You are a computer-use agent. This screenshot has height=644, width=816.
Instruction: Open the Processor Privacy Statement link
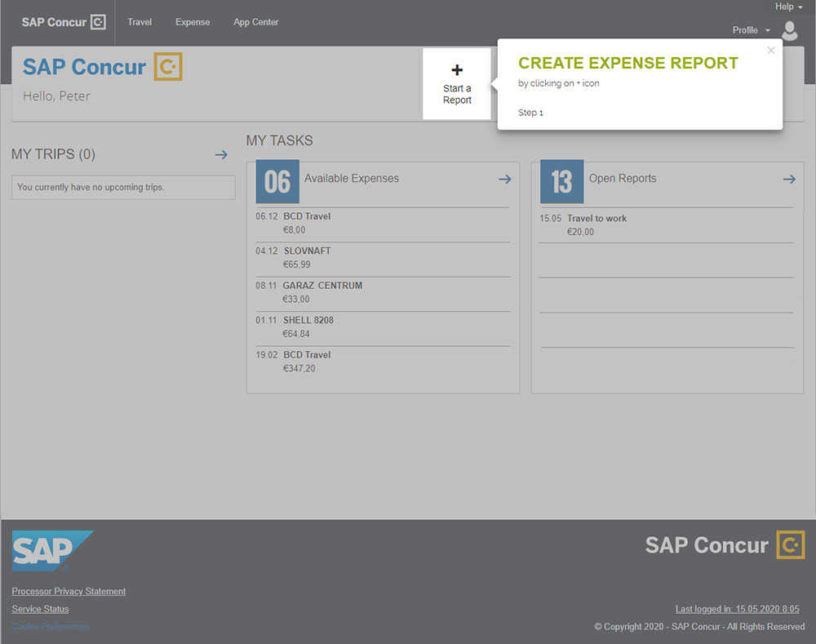[69, 592]
